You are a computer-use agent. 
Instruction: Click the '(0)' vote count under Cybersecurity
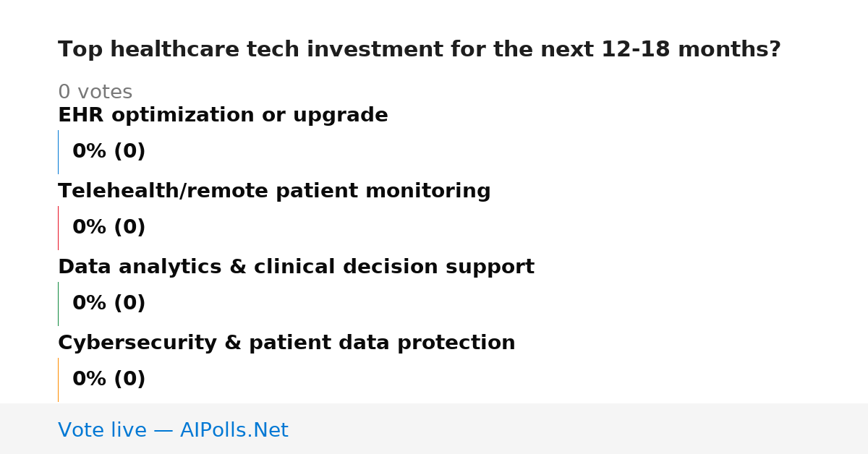click(129, 380)
